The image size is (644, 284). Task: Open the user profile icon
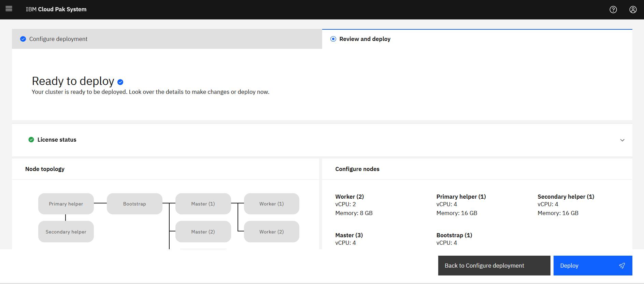point(633,10)
